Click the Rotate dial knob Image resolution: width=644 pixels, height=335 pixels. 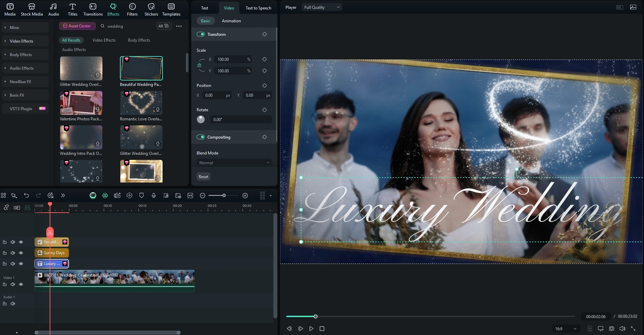coord(201,119)
